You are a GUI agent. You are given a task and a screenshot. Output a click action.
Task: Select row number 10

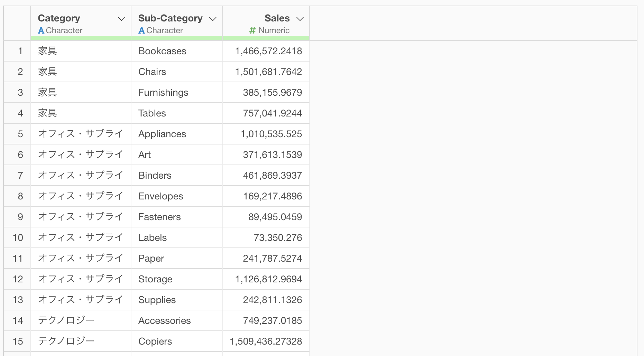point(17,238)
